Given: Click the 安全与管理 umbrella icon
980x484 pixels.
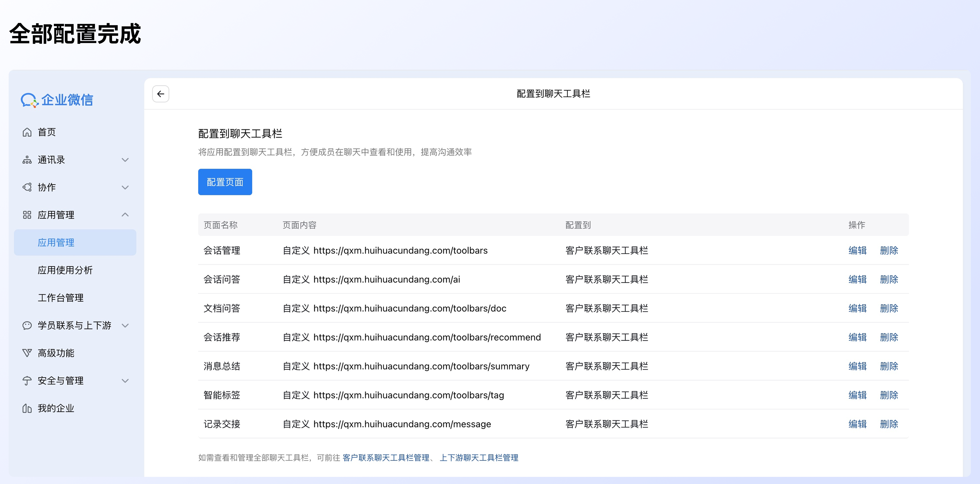Looking at the screenshot, I should tap(27, 380).
